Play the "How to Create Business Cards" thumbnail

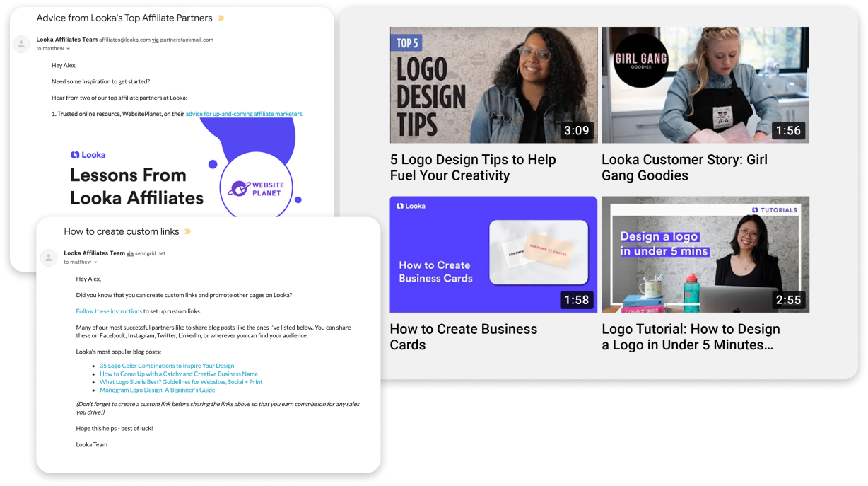pyautogui.click(x=493, y=255)
